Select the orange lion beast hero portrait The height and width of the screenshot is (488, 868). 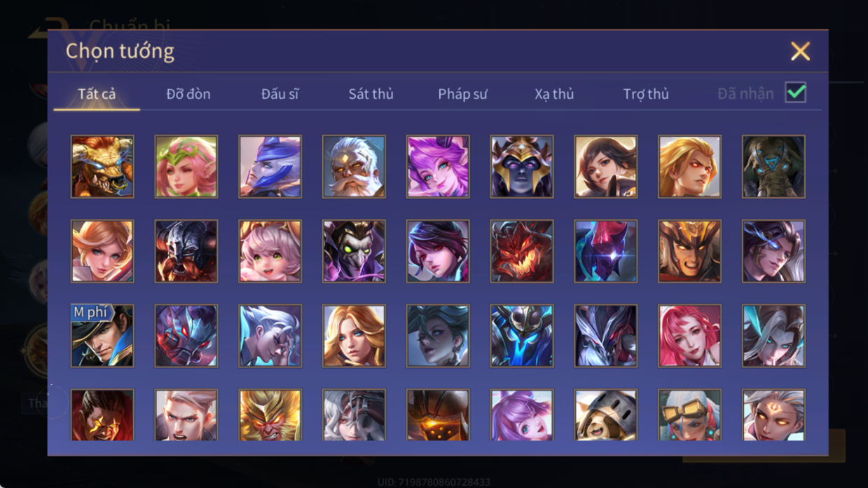[102, 167]
